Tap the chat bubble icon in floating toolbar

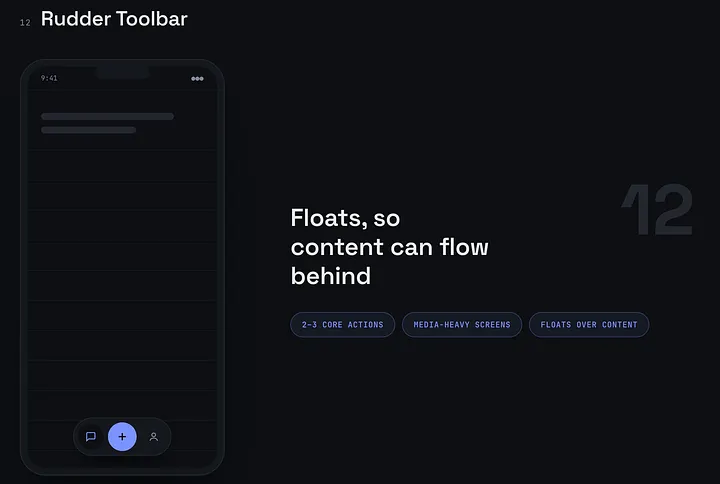coord(91,437)
